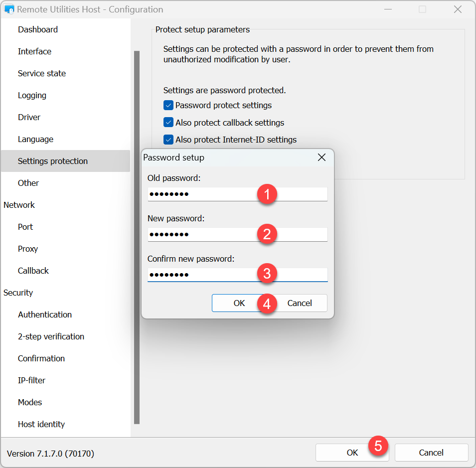
Task: Open 2-step verification settings
Action: pyautogui.click(x=51, y=336)
